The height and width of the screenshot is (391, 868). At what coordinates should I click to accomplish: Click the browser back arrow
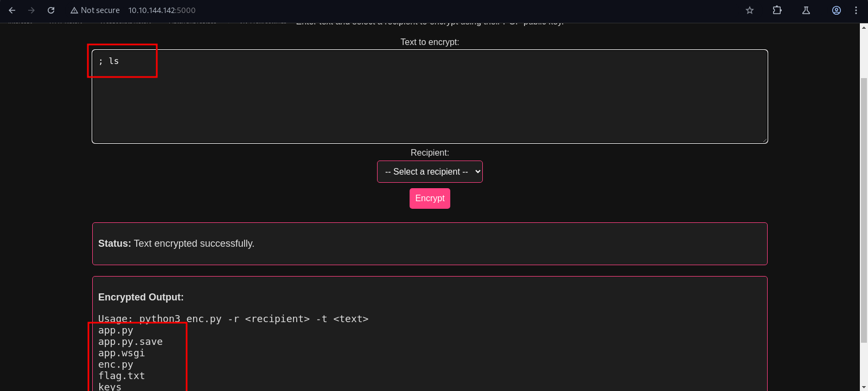point(12,10)
